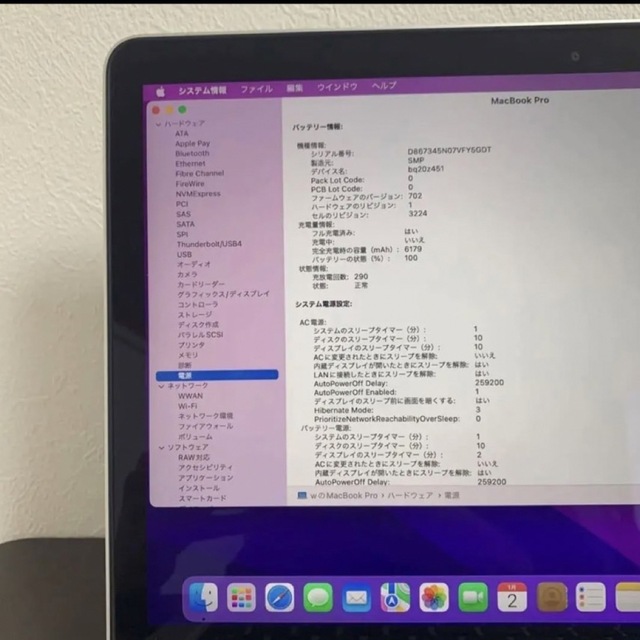Collapse the ネットワーク section
Screen dimensions: 640x640
pyautogui.click(x=161, y=386)
